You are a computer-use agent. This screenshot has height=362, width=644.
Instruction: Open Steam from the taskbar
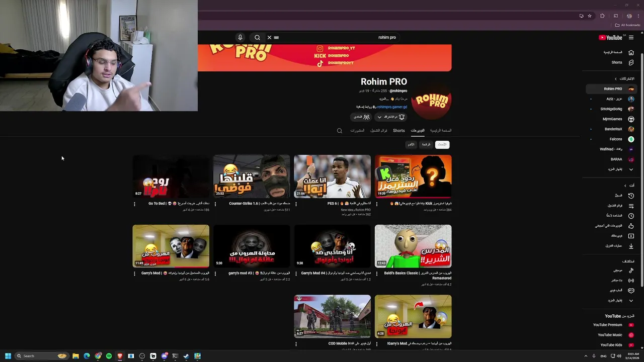186,356
